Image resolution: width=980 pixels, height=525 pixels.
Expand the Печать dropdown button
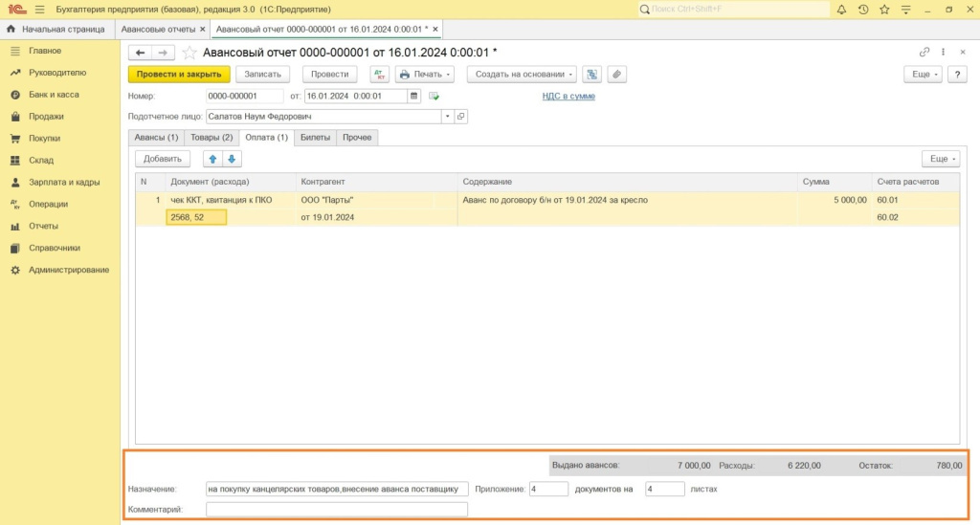[425, 75]
